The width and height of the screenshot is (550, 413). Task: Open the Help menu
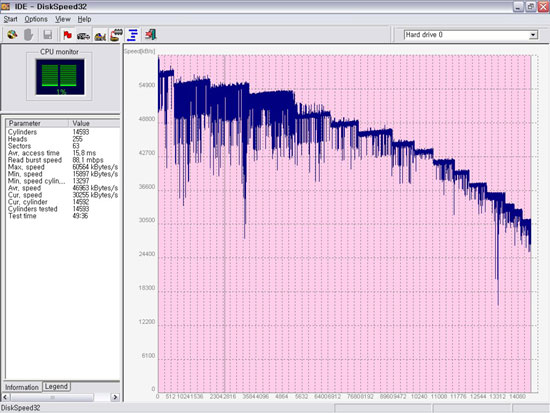84,19
